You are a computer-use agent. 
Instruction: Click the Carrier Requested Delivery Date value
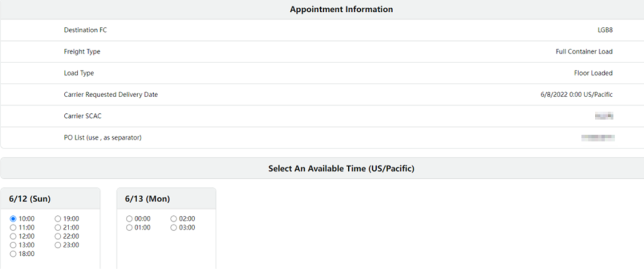coord(572,95)
